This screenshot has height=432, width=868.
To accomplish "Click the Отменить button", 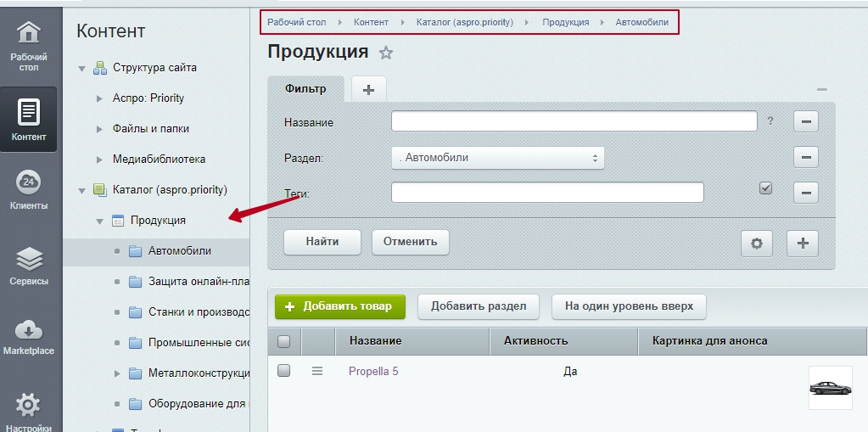I will click(410, 242).
